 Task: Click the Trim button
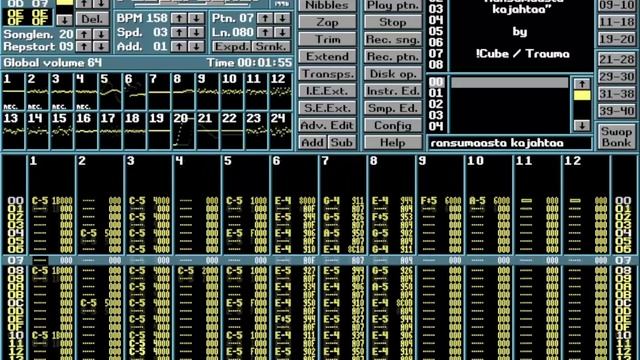click(327, 39)
